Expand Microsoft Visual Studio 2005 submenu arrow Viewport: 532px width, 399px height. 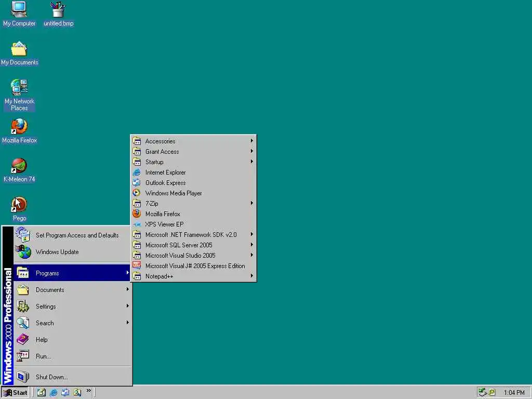click(x=252, y=256)
